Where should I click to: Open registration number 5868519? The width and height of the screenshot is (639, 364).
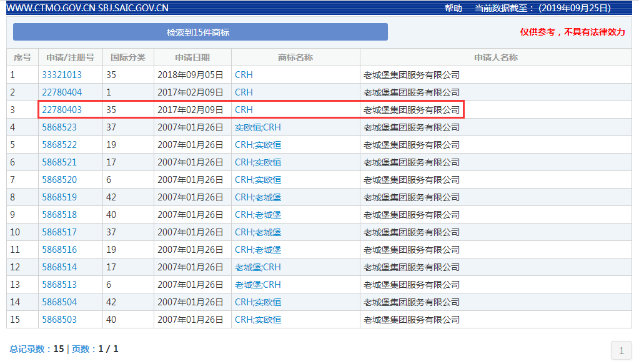(59, 197)
